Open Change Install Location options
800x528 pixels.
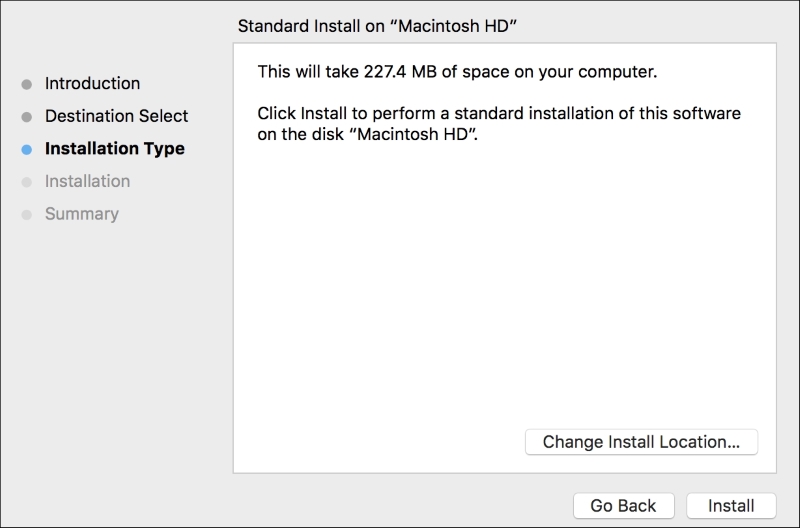click(x=641, y=442)
